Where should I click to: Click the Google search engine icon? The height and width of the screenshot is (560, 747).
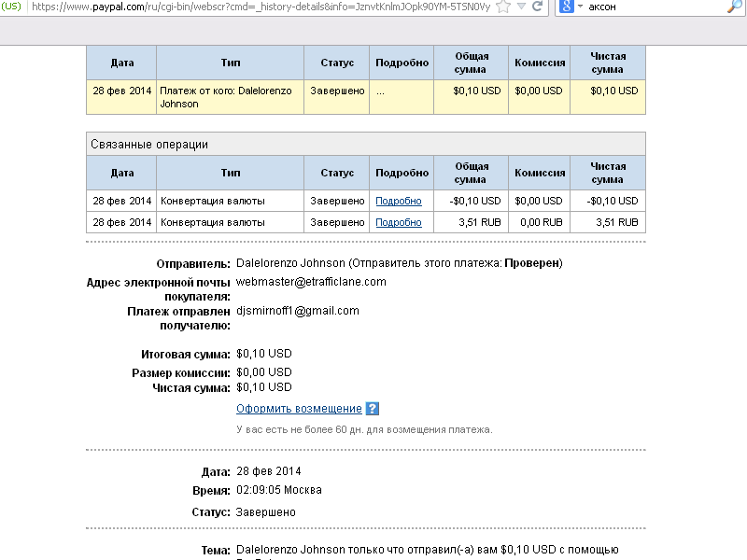tap(566, 7)
